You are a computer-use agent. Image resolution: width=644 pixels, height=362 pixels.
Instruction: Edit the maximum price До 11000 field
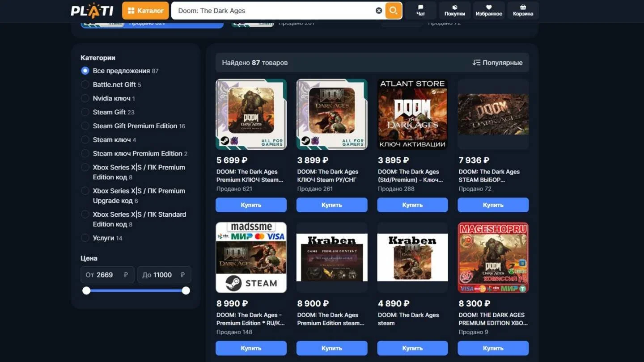point(164,275)
